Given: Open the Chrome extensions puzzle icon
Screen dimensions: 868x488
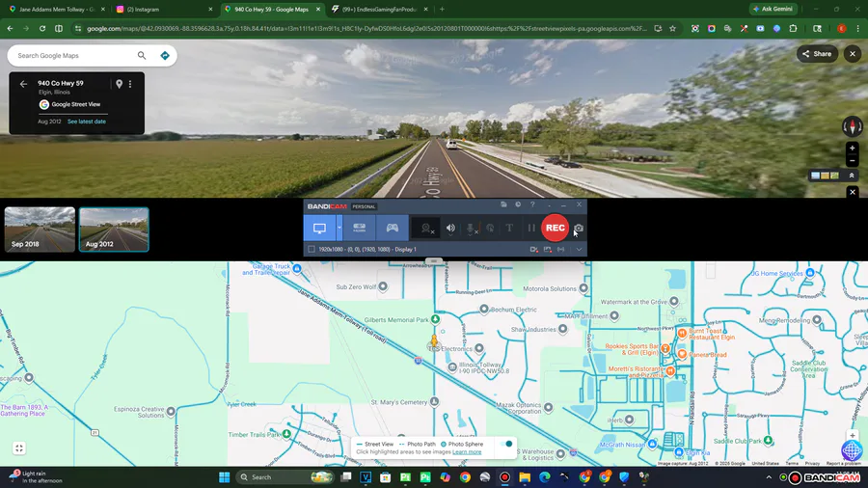Looking at the screenshot, I should coord(793,28).
